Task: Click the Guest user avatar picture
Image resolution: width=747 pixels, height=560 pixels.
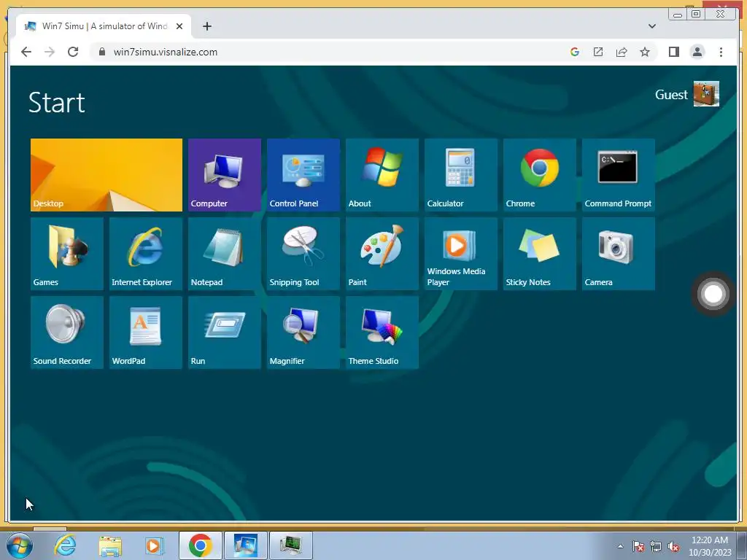Action: point(706,94)
